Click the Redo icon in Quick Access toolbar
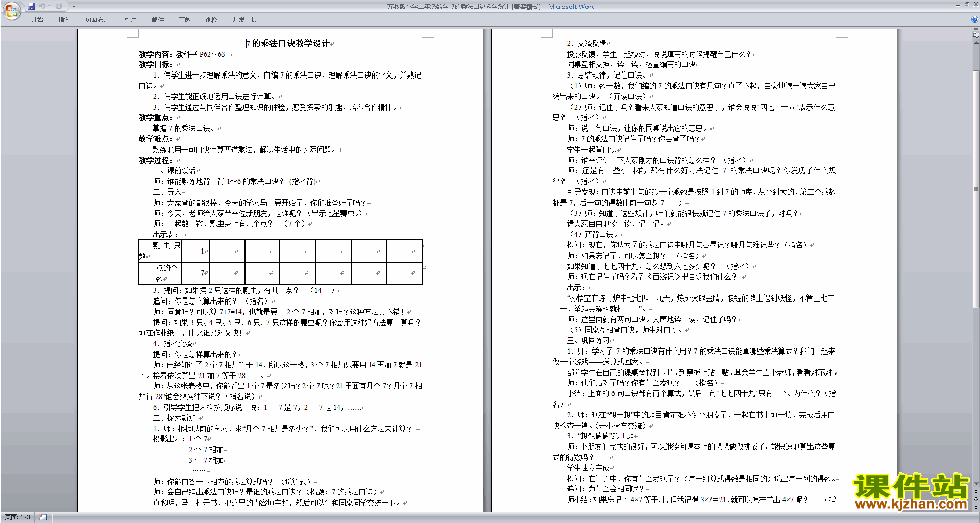Viewport: 980px width, 523px height. 59,6
